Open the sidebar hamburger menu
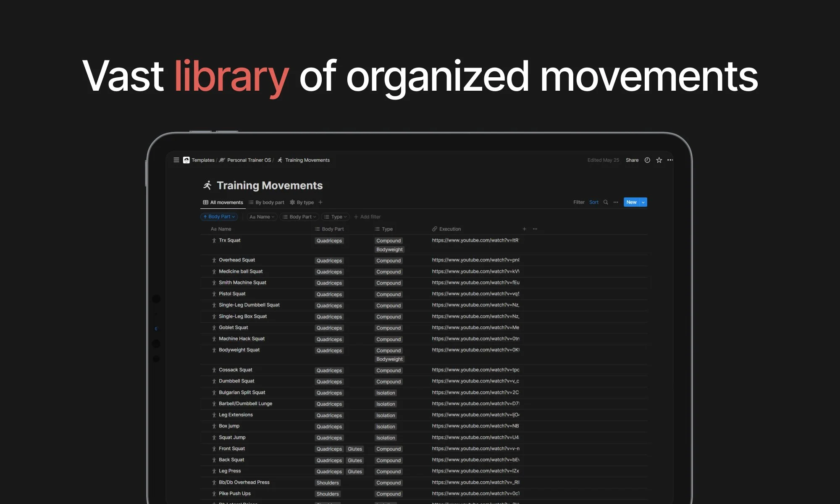The width and height of the screenshot is (840, 504). click(x=176, y=160)
